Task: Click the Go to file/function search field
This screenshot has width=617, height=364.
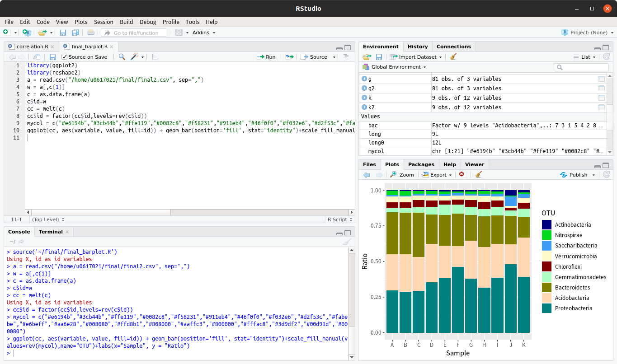Action: coord(136,33)
